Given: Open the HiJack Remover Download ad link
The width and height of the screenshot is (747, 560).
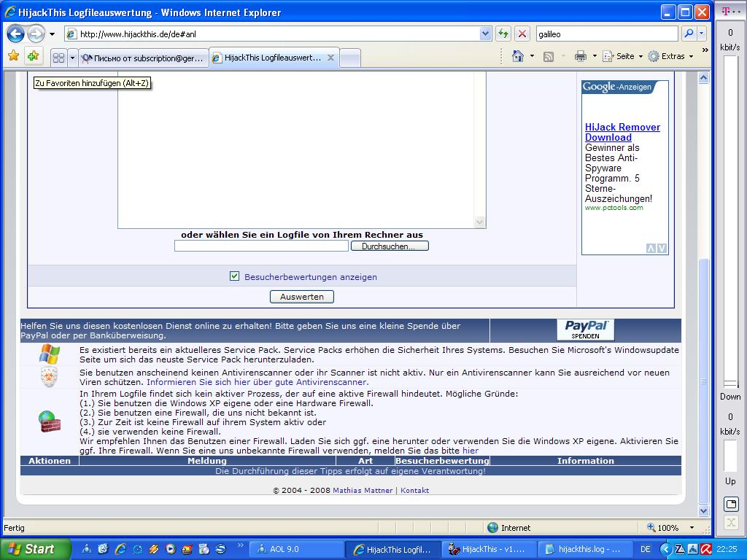Looking at the screenshot, I should [x=622, y=133].
